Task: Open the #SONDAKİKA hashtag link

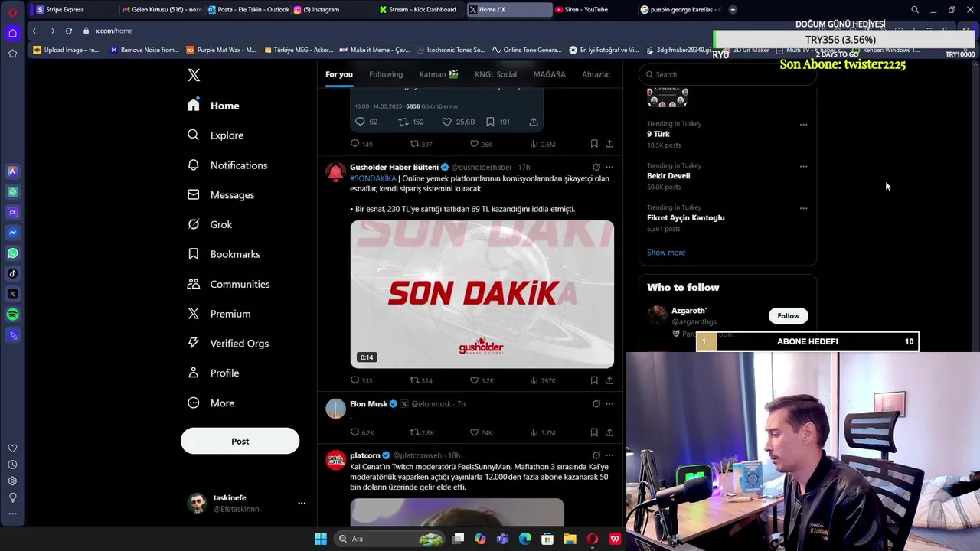Action: (x=373, y=178)
